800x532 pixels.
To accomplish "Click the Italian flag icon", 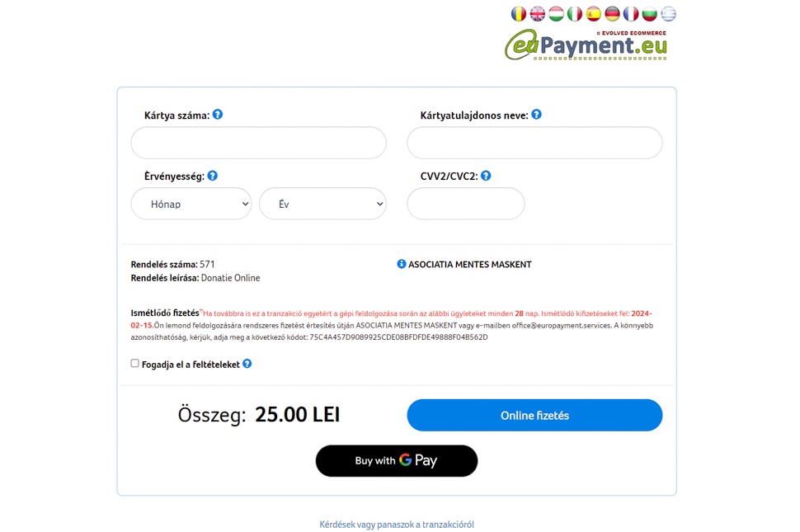I will 575,14.
